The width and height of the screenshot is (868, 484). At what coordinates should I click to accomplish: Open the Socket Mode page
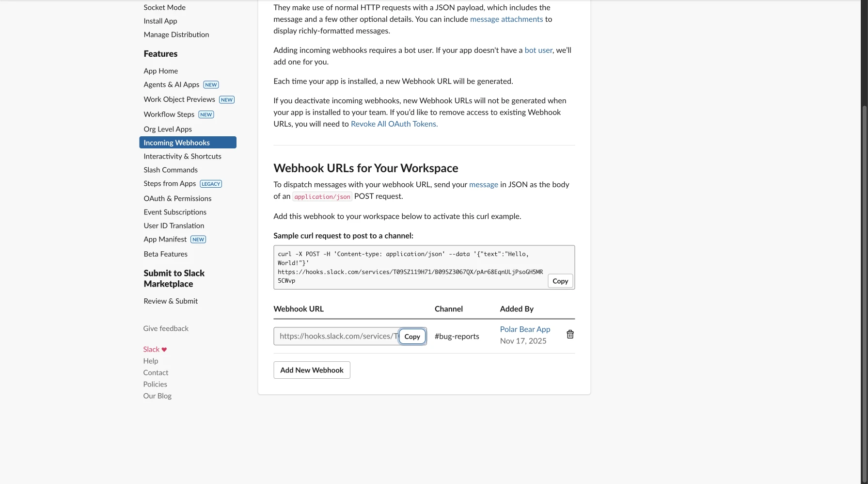164,7
